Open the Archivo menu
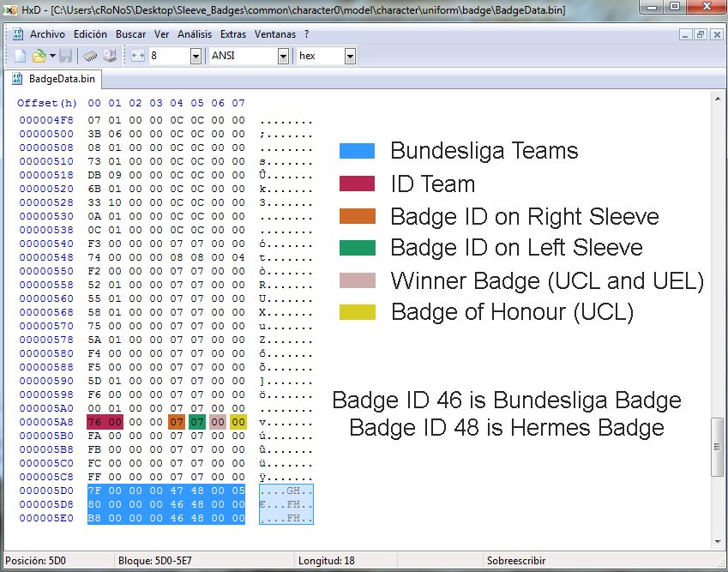 (x=47, y=34)
